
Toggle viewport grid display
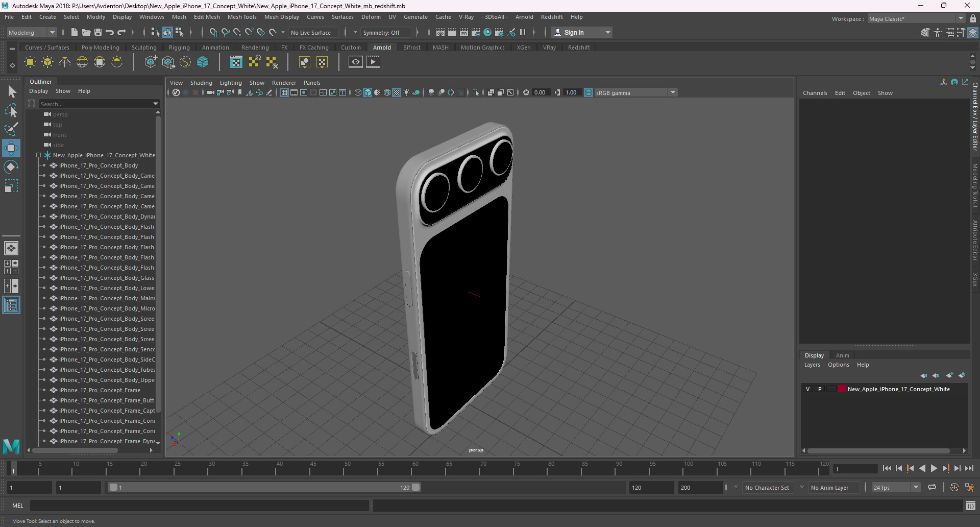[284, 92]
